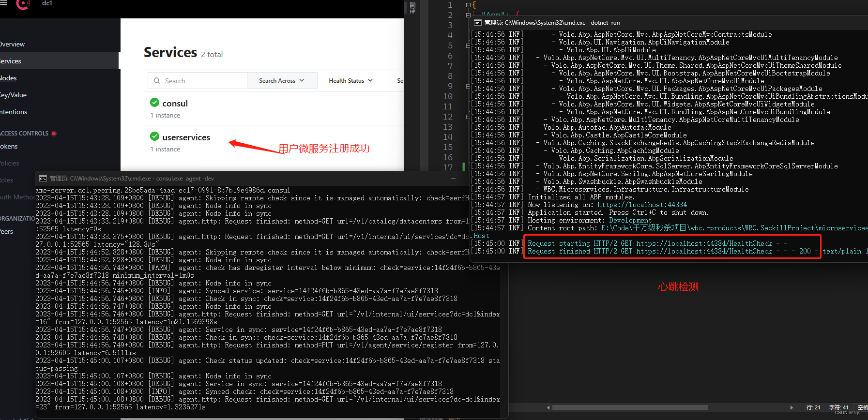Viewport: 868px width, 420px height.
Task: Click the red Access Controls status dot
Action: 54,134
